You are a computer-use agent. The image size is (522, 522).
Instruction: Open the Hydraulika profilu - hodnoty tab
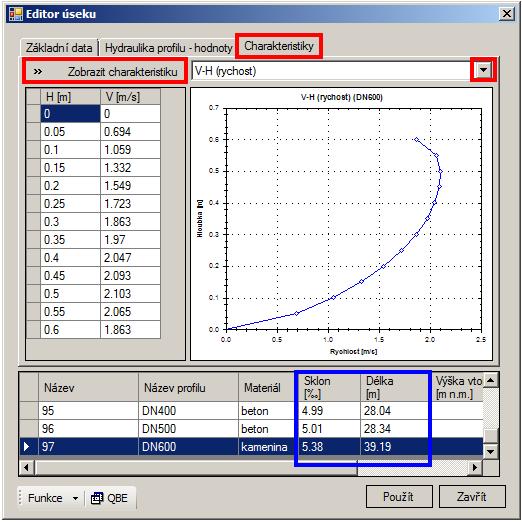point(169,48)
